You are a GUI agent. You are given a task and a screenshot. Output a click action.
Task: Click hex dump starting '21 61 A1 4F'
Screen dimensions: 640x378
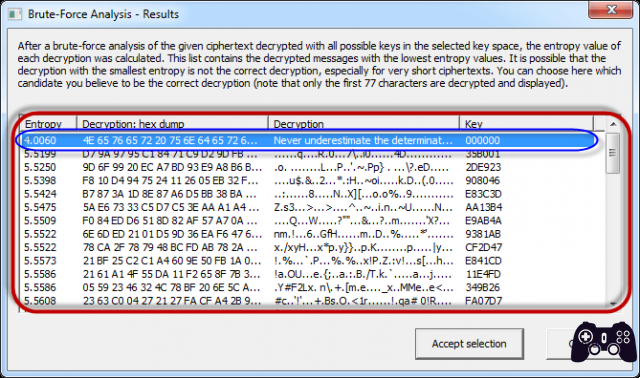[x=171, y=274]
